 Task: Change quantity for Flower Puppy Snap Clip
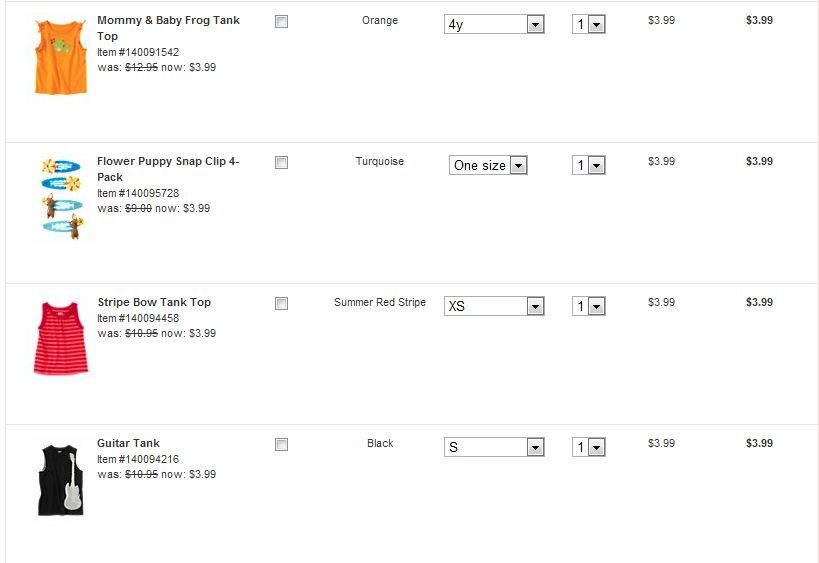tap(589, 166)
